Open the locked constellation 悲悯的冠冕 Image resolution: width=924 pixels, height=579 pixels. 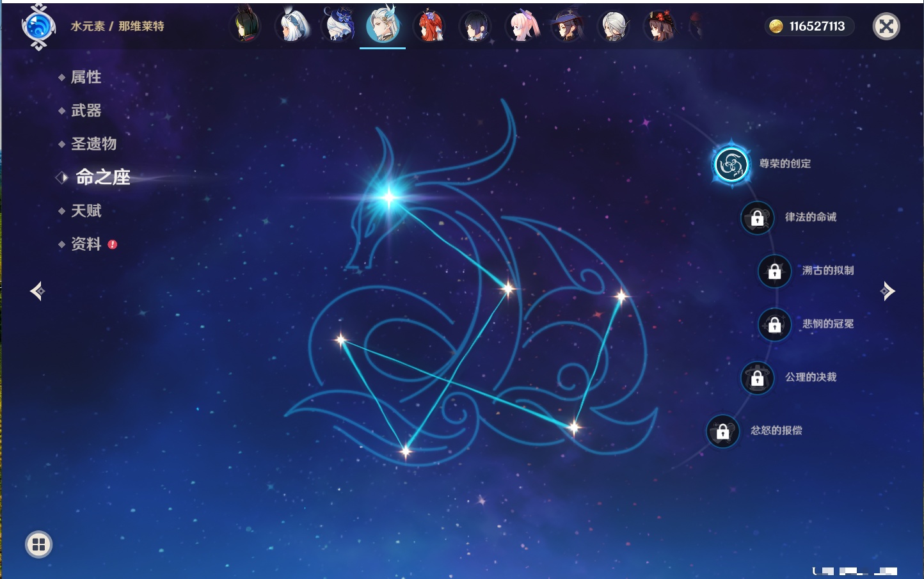[774, 325]
